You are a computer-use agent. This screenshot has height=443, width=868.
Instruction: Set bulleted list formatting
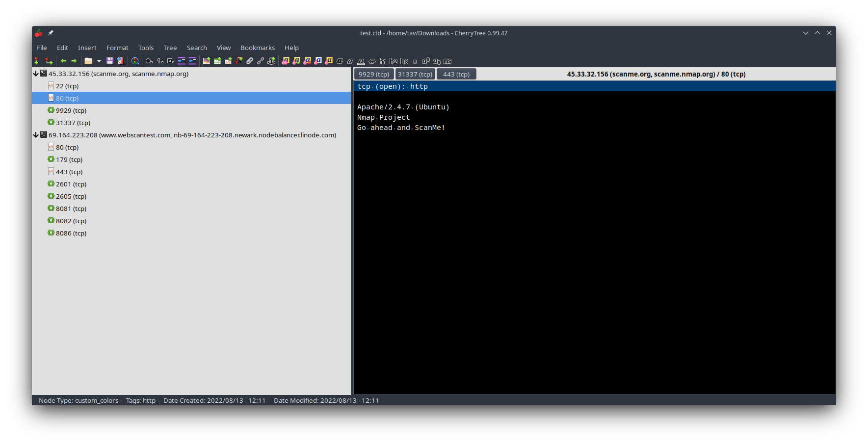pos(149,61)
